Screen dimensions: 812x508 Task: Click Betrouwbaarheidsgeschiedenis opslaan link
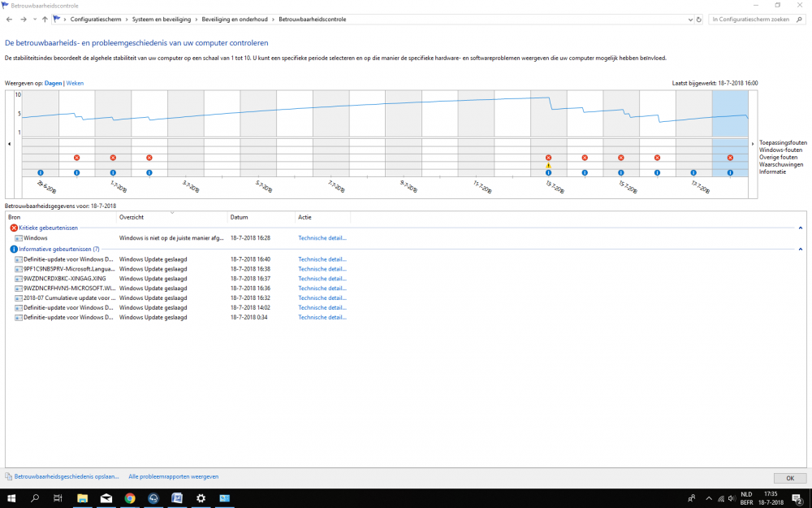pos(67,476)
